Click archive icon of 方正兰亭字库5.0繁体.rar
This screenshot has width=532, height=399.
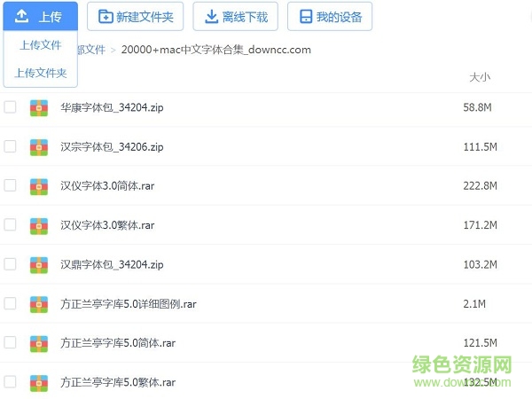pyautogui.click(x=39, y=383)
